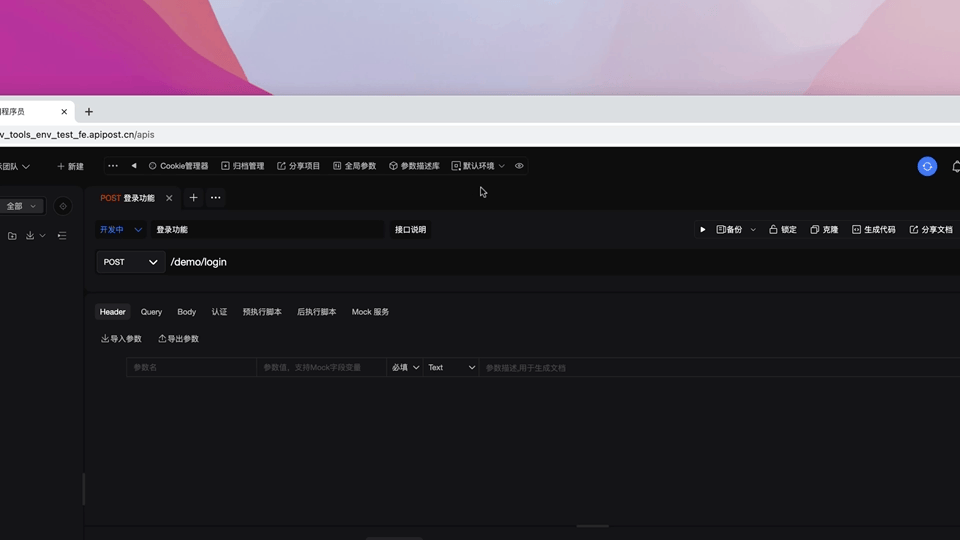Switch to the 认证 tab
Image resolution: width=960 pixels, height=540 pixels.
click(x=219, y=312)
